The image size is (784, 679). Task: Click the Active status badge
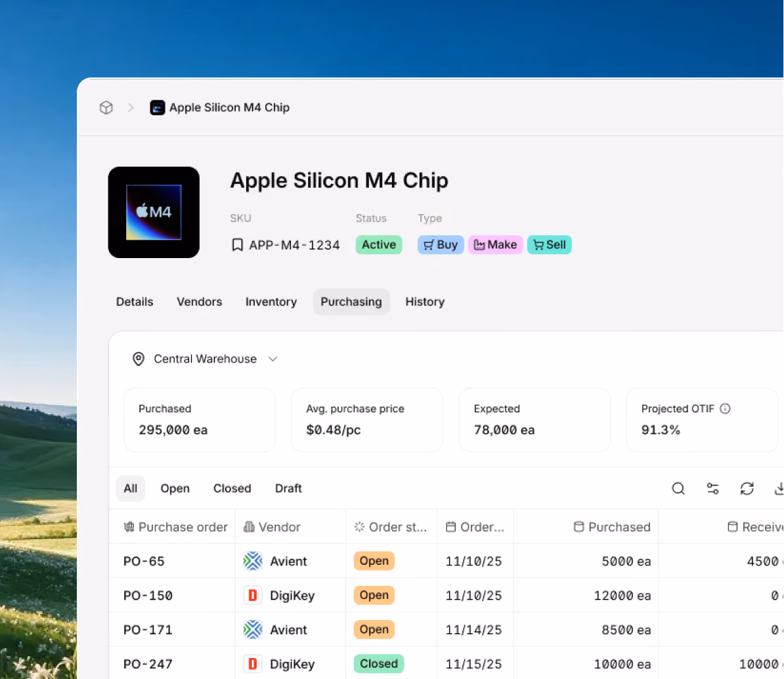[x=379, y=244]
